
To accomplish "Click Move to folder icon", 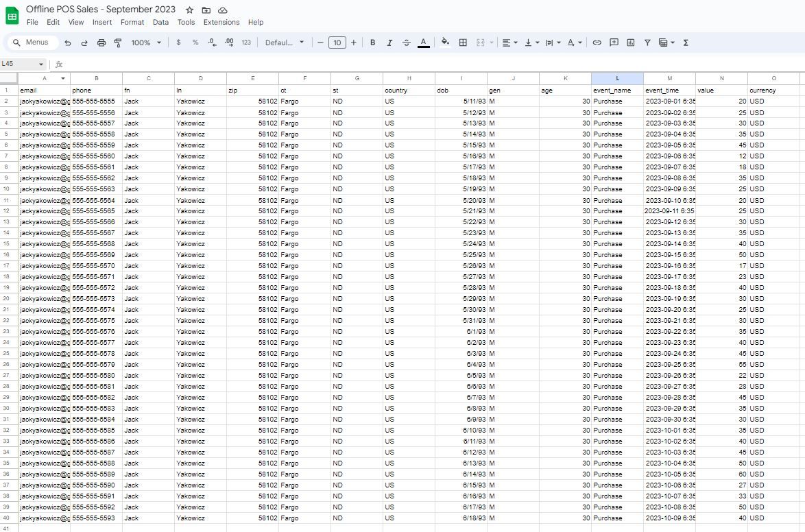I will coord(206,10).
